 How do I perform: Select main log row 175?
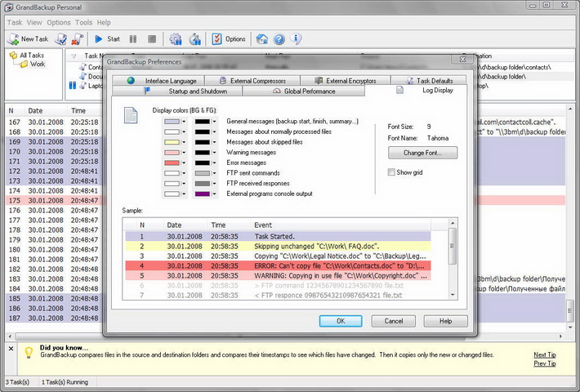click(x=285, y=200)
